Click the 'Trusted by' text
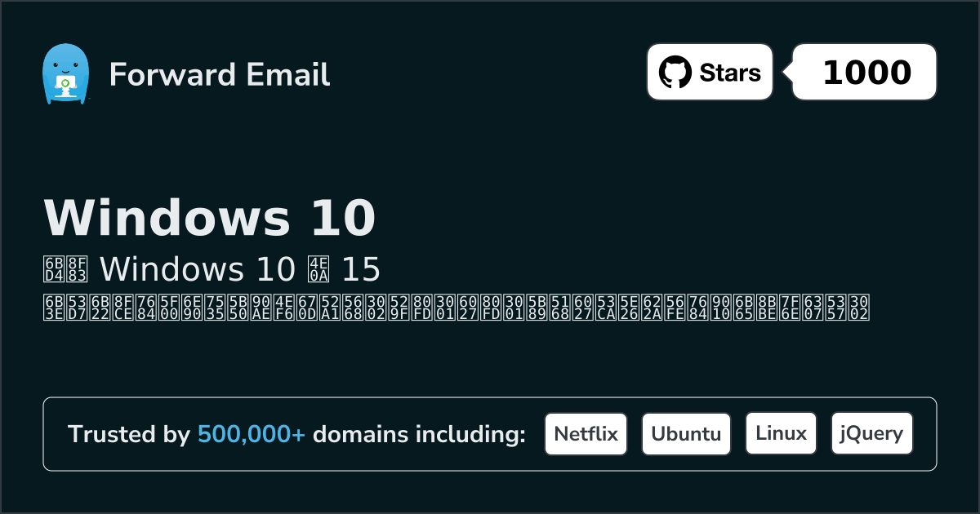Screen dimensions: 980x514 (128, 435)
